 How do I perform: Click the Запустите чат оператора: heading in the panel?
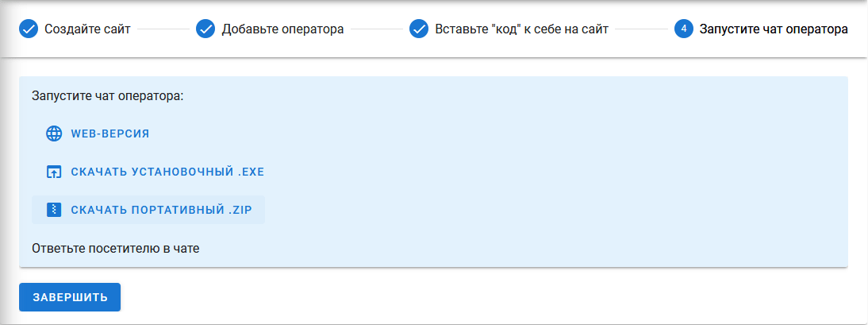coord(108,96)
